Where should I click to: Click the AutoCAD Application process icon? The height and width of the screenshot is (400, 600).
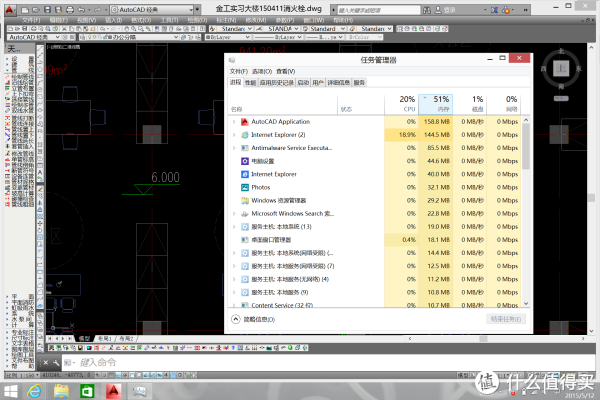tap(245, 122)
